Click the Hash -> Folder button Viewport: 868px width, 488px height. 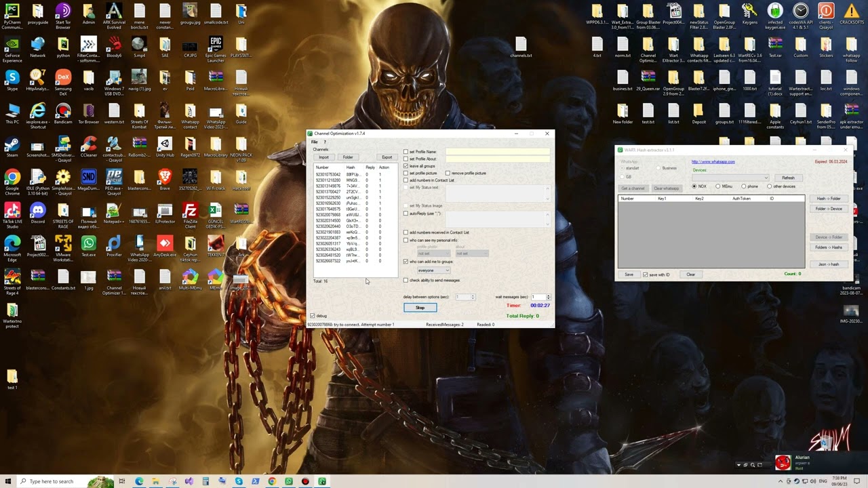point(828,199)
